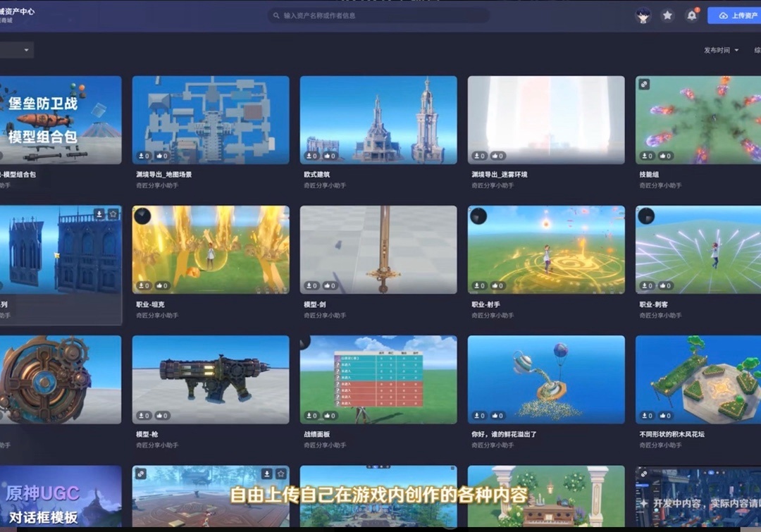
Task: Click link icon on the 开发中内容 card
Action: point(644,474)
